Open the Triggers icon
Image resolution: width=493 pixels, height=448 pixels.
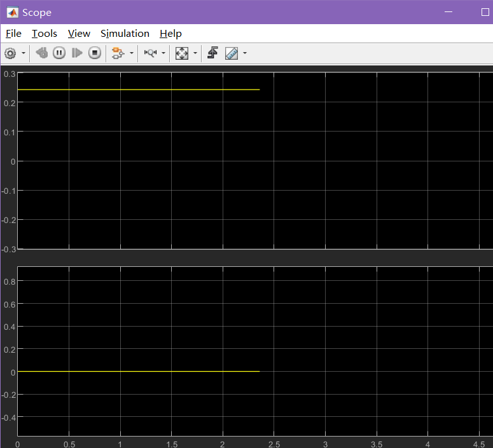click(x=212, y=53)
